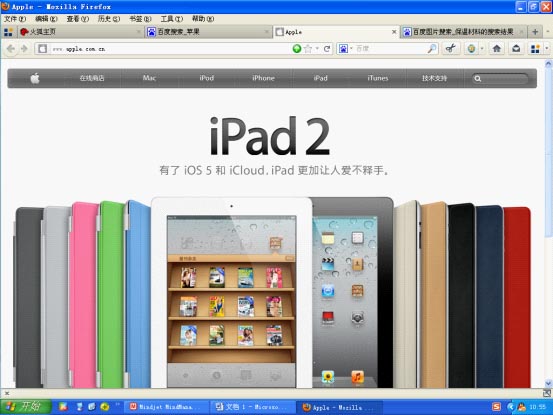The height and width of the screenshot is (415, 553).
Task: Open the iPad section in navigation
Action: (321, 78)
